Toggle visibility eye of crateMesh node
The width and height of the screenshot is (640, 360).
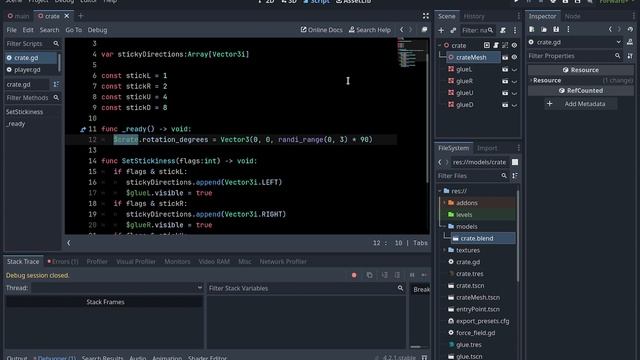(x=514, y=58)
